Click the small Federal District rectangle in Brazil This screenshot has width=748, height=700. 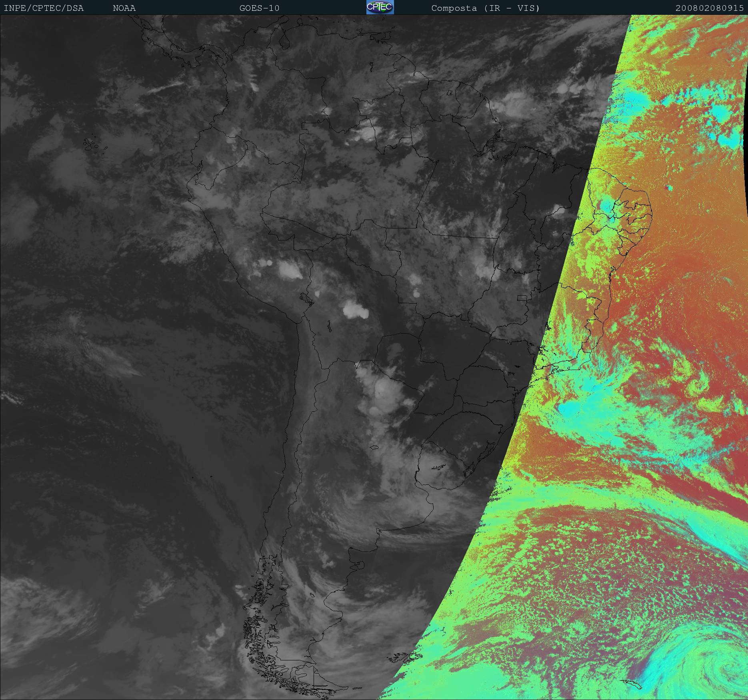point(522,298)
